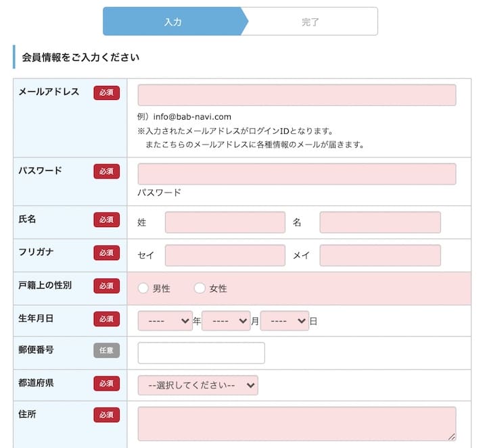The height and width of the screenshot is (448, 487).
Task: Select the 女性 radio button
Action: [x=200, y=289]
